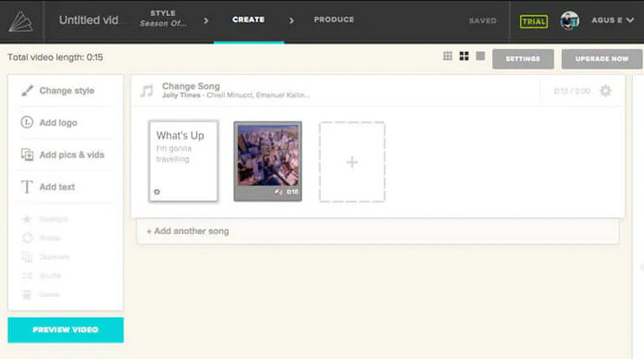Image resolution: width=644 pixels, height=359 pixels.
Task: Click Add another song link
Action: [x=188, y=232]
